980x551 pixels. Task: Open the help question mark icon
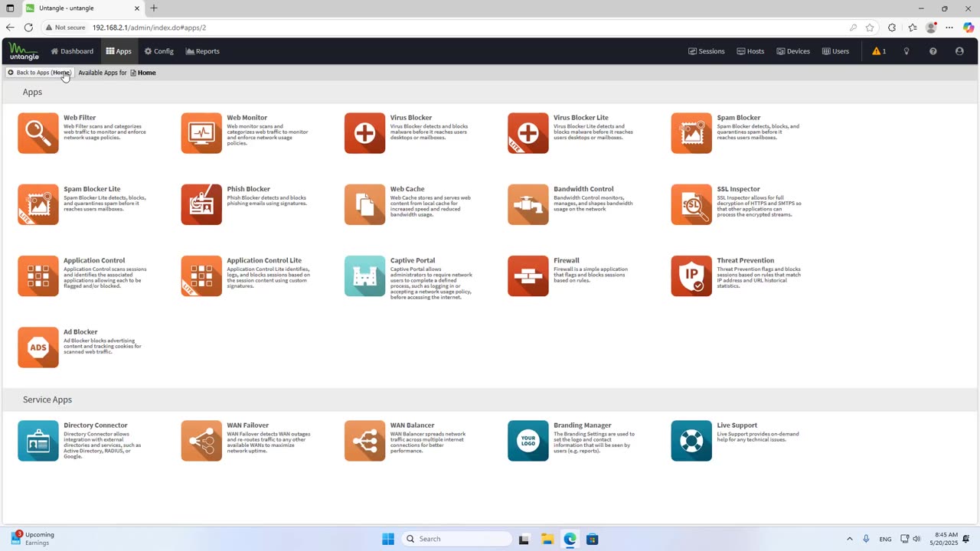pyautogui.click(x=933, y=51)
